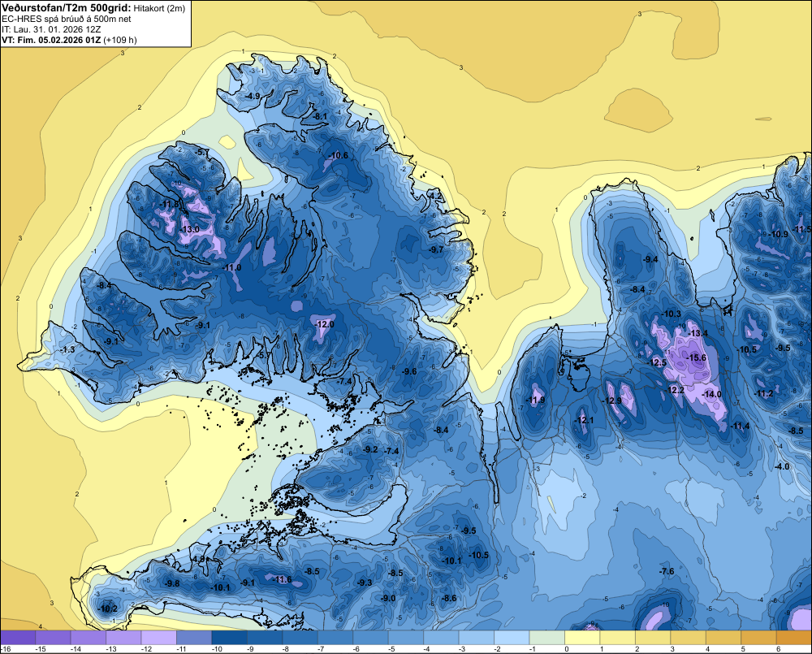Click the -16 label in the legend
Screen dimensions: 812x654
(x=6, y=649)
